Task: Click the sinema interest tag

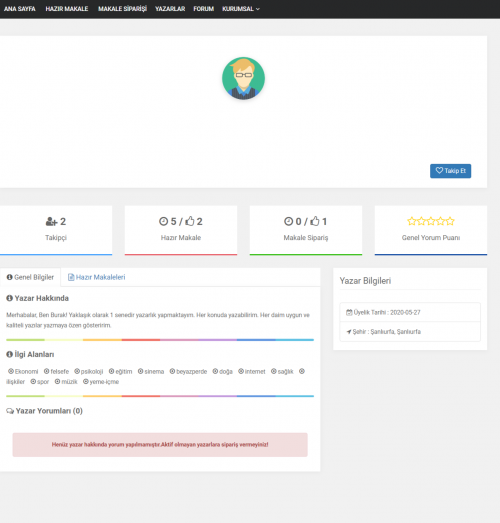Action: 151,371
